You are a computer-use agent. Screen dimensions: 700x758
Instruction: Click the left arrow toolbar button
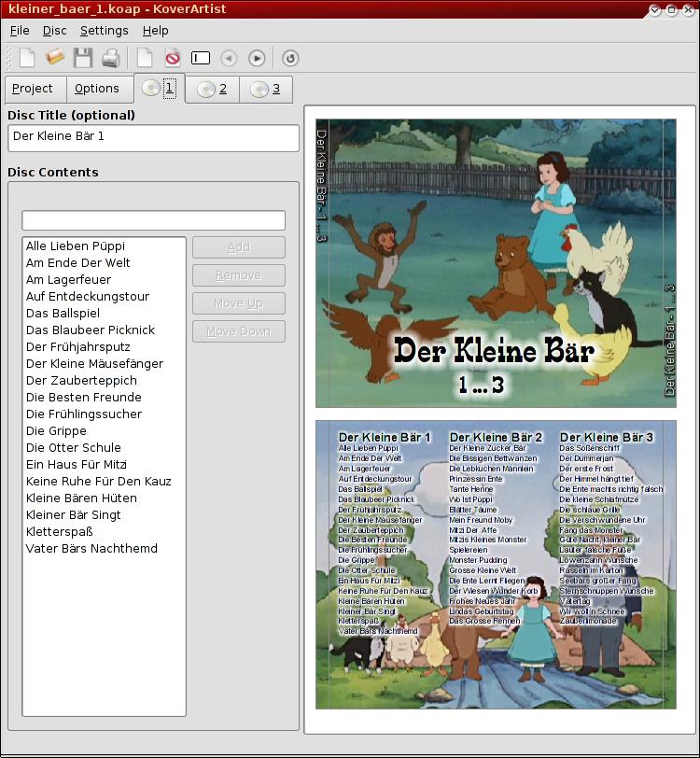tap(229, 59)
